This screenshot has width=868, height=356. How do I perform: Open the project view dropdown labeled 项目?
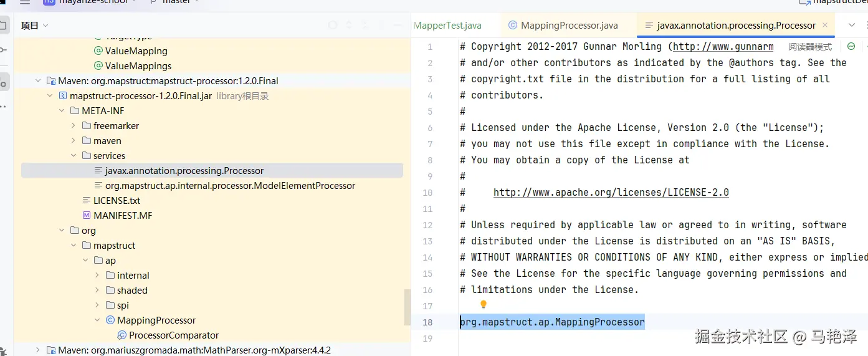coord(34,26)
